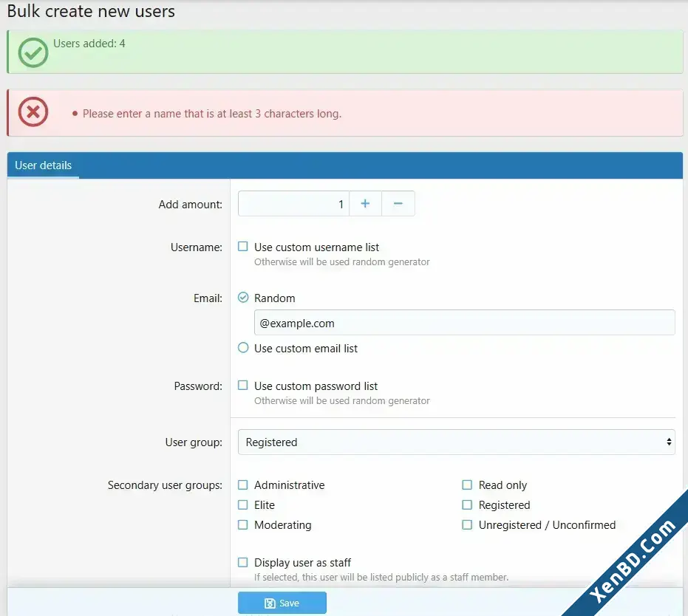
Task: Check the Elite secondary group
Action: tap(242, 504)
